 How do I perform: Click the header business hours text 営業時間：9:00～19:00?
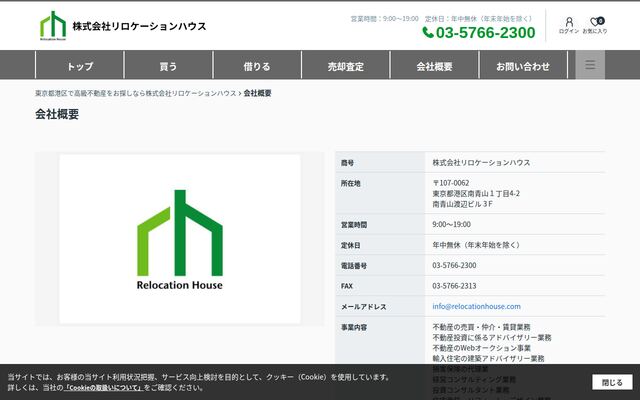point(384,19)
